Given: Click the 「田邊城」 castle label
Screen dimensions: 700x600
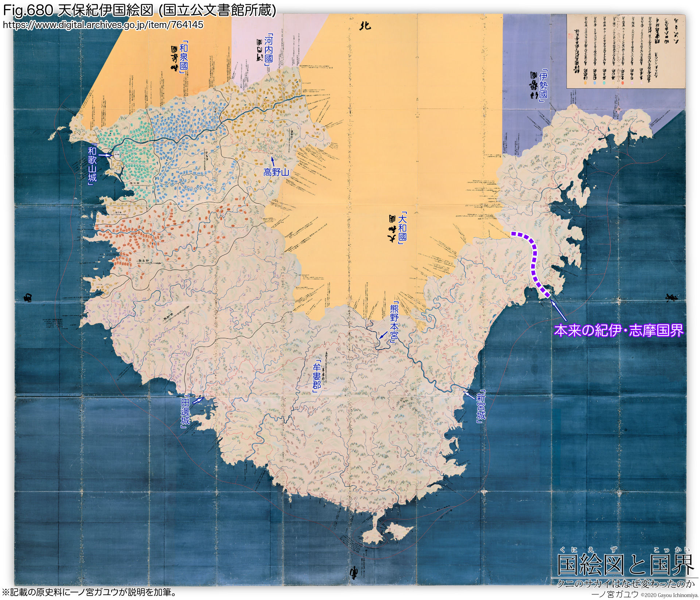Looking at the screenshot, I should 185,411.
